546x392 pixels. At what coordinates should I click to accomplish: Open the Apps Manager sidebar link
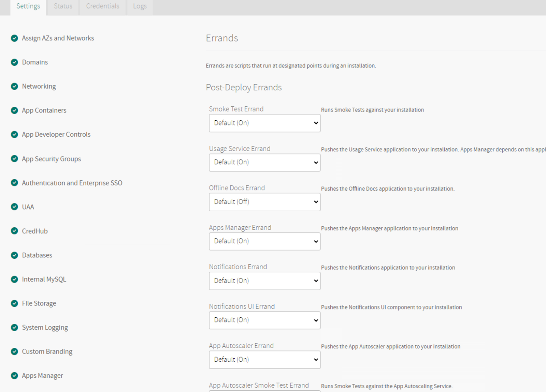click(x=43, y=376)
